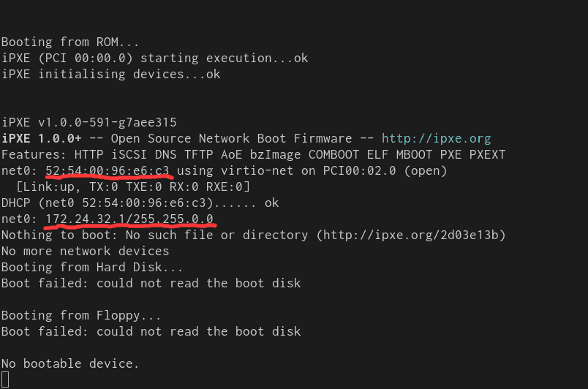Click 'virtio-net on PCI00:02.0' text

click(309, 171)
